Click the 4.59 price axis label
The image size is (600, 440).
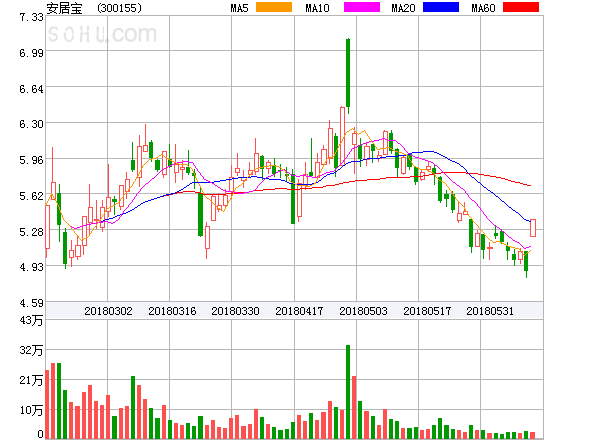tap(31, 303)
